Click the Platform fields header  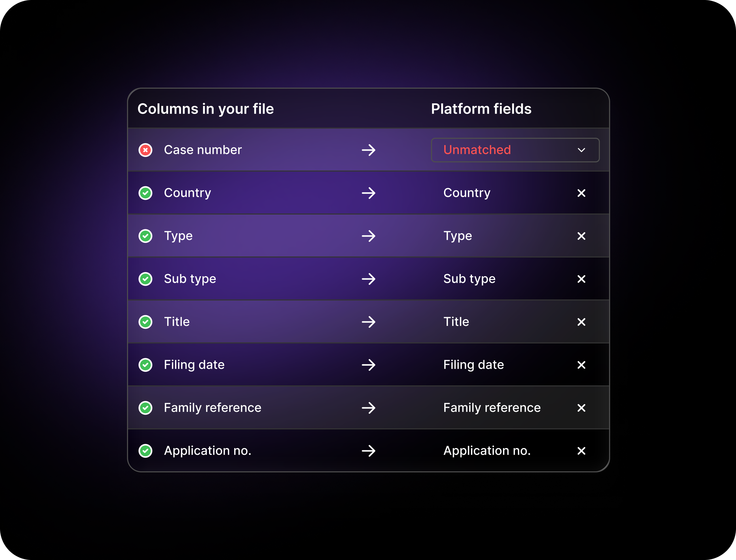click(481, 109)
